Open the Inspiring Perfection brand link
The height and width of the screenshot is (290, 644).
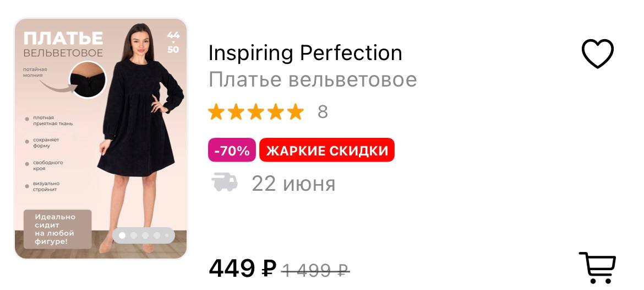coord(305,53)
